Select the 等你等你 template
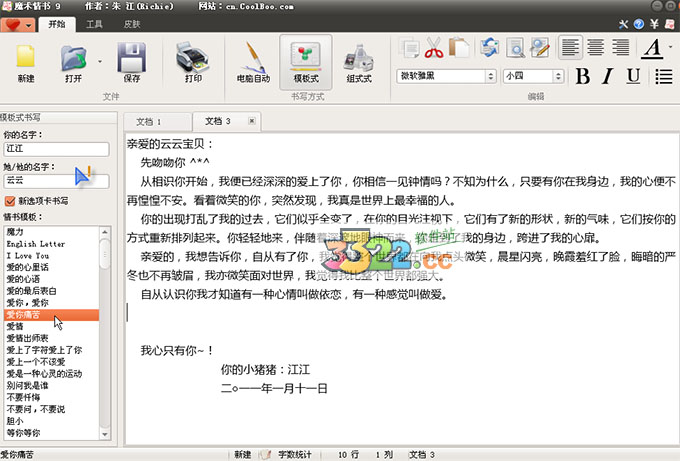 (x=52, y=432)
